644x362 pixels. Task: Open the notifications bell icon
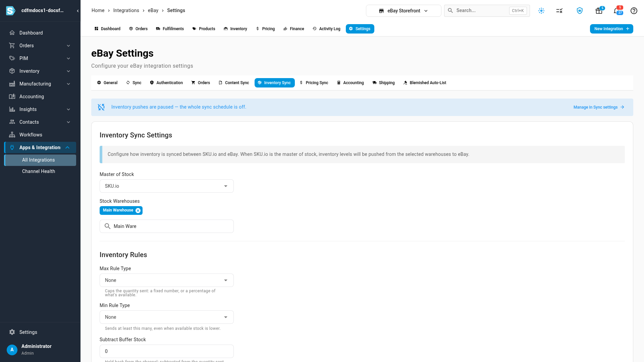pyautogui.click(x=617, y=11)
